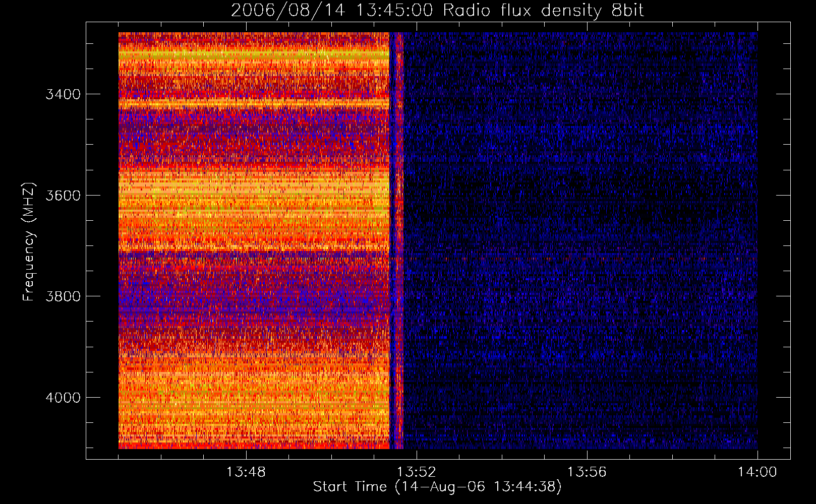Click the 'Start Time (14-Aug-06 13:44:38)' axis label
Viewport: 816px width, 504px height.
(x=437, y=487)
